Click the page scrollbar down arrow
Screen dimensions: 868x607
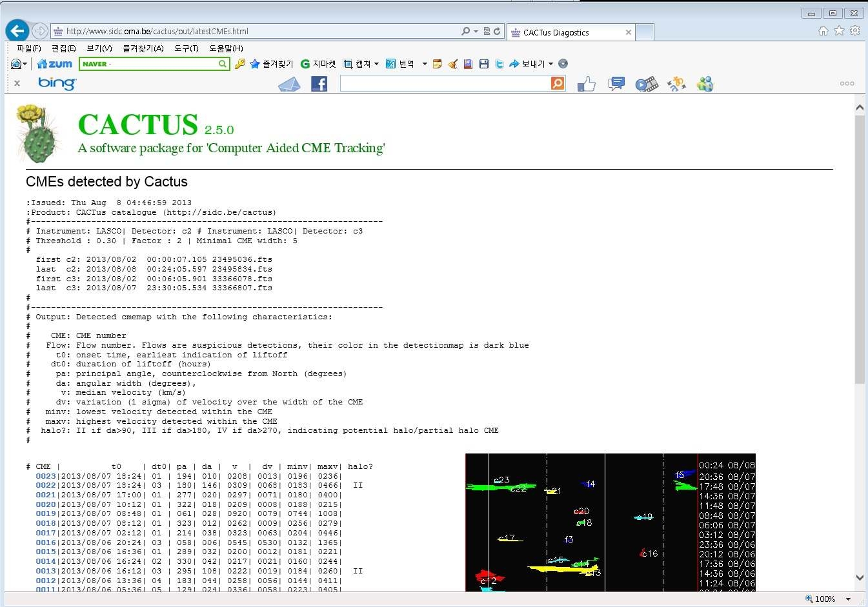860,577
